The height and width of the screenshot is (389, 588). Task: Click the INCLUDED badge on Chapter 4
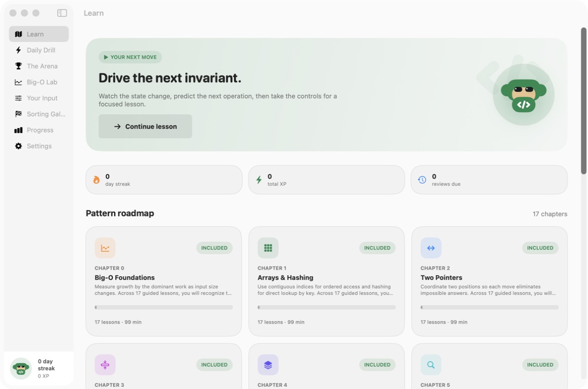point(377,365)
